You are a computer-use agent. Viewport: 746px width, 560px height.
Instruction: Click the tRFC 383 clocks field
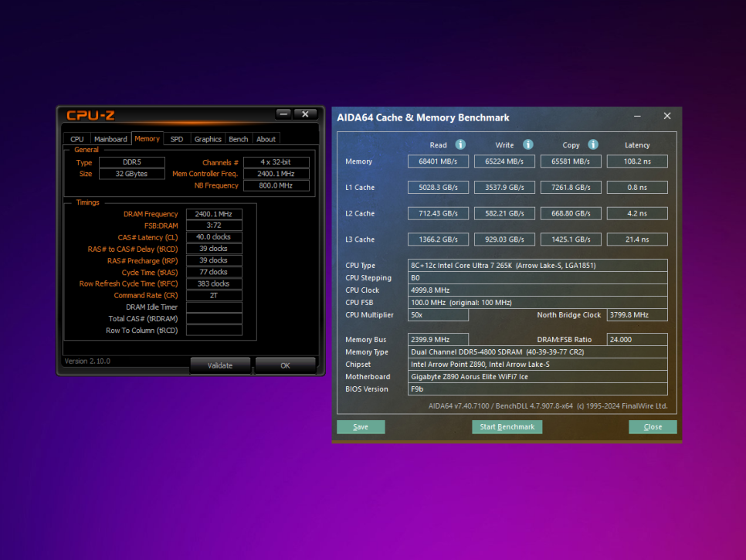[214, 283]
